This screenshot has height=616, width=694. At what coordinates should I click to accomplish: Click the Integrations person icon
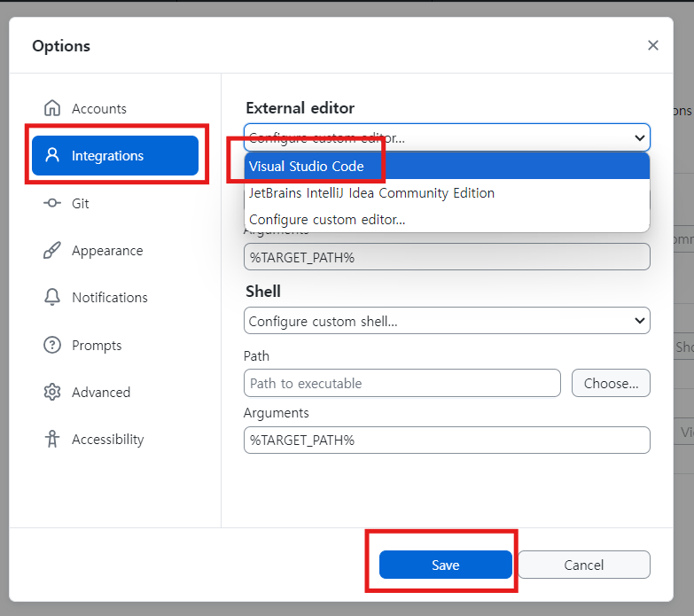[x=52, y=155]
